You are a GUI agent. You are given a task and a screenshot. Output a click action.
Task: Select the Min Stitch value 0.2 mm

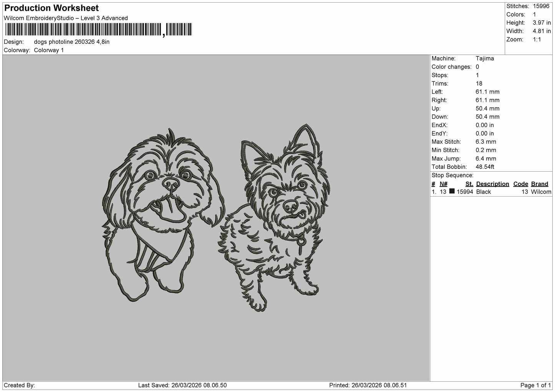486,150
